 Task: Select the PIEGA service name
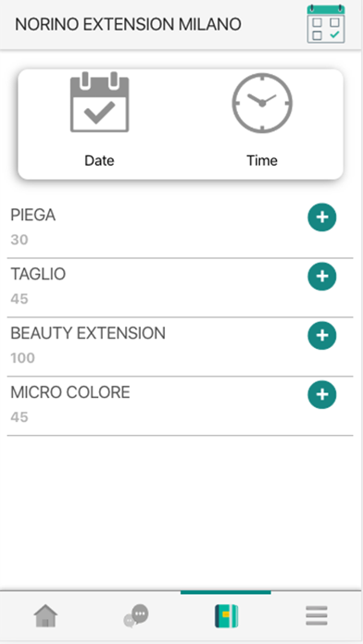pos(33,215)
